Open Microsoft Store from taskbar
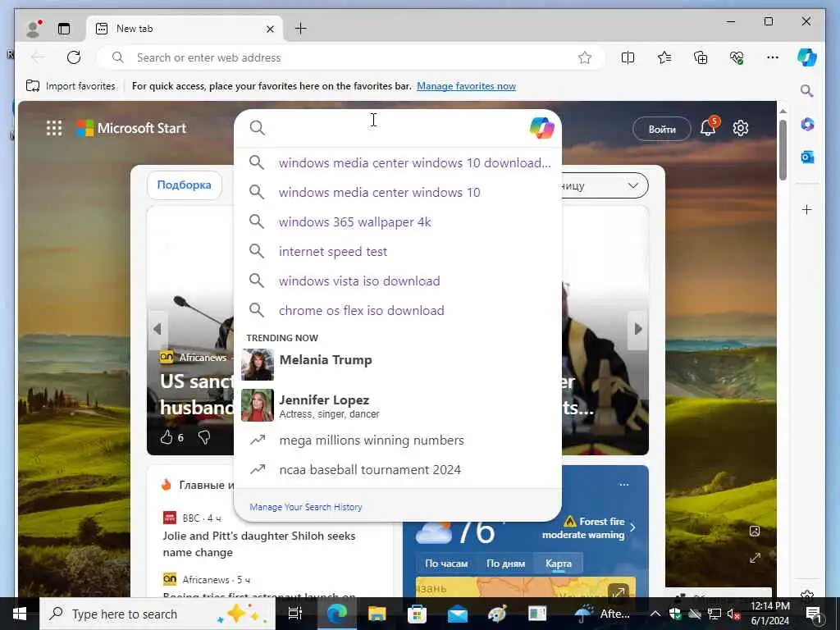840x630 pixels. (417, 614)
